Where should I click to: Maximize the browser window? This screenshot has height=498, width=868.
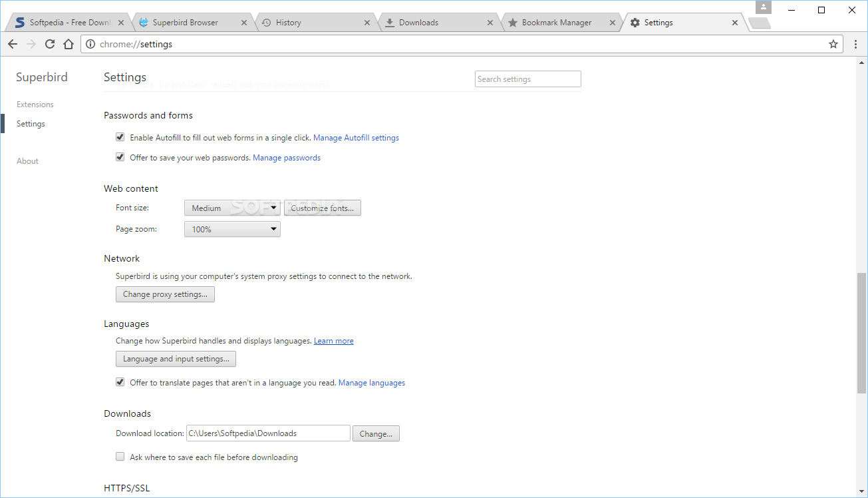821,10
